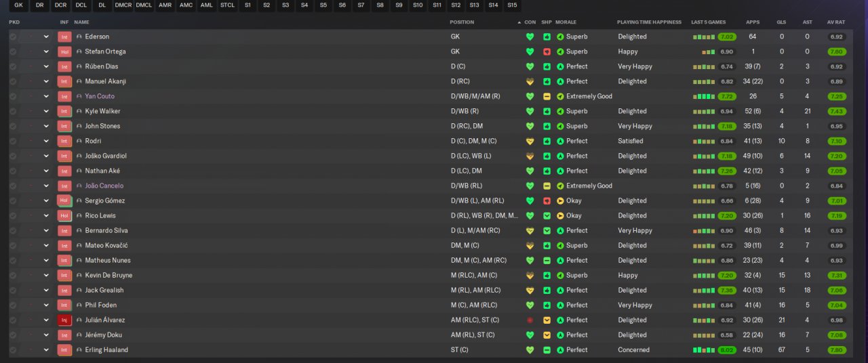868x363 pixels.
Task: Click the Hol badge beside Rico Lewis
Action: click(64, 215)
